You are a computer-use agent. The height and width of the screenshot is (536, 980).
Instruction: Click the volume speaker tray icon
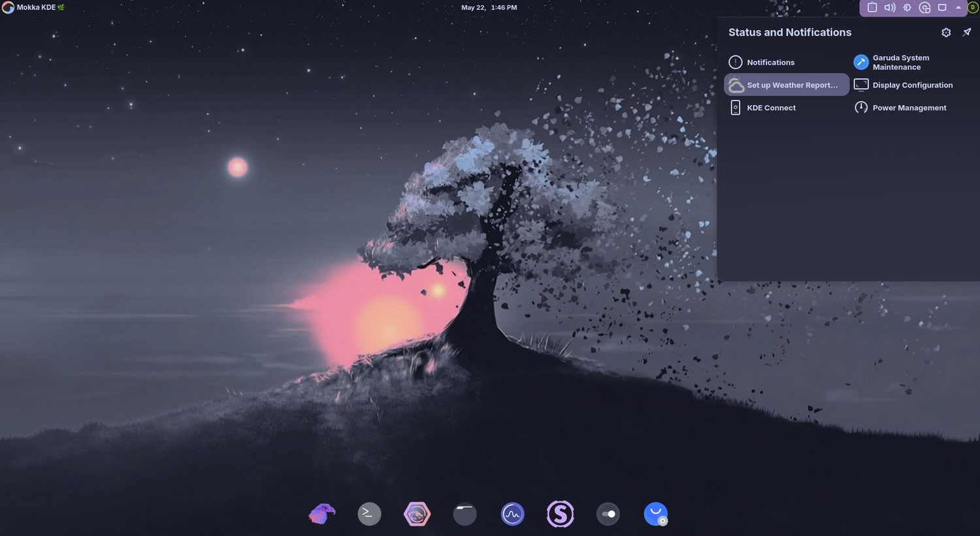[x=890, y=8]
